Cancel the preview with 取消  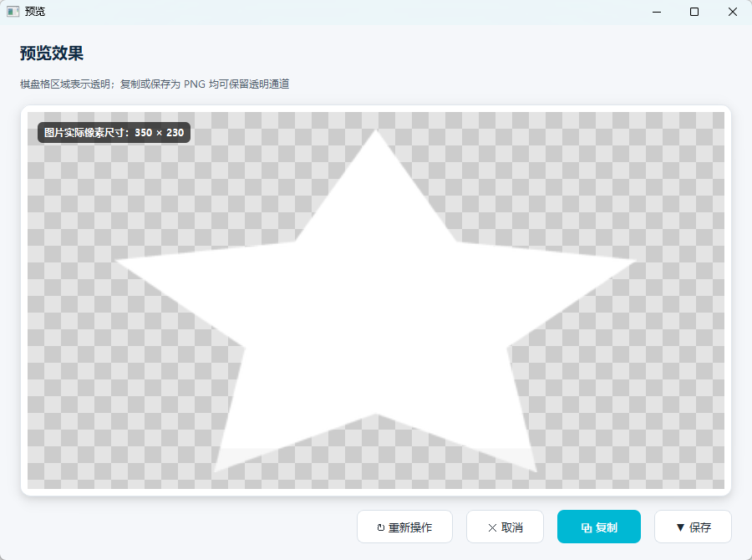[505, 527]
